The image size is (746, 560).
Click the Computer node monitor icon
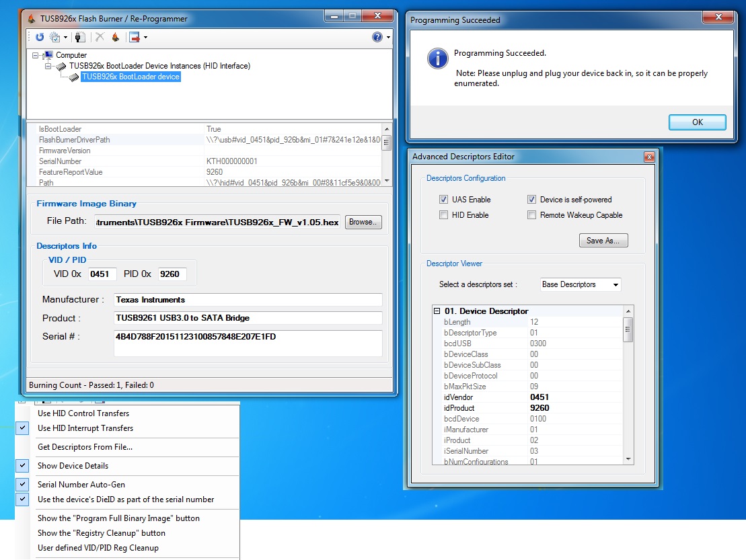(x=48, y=55)
